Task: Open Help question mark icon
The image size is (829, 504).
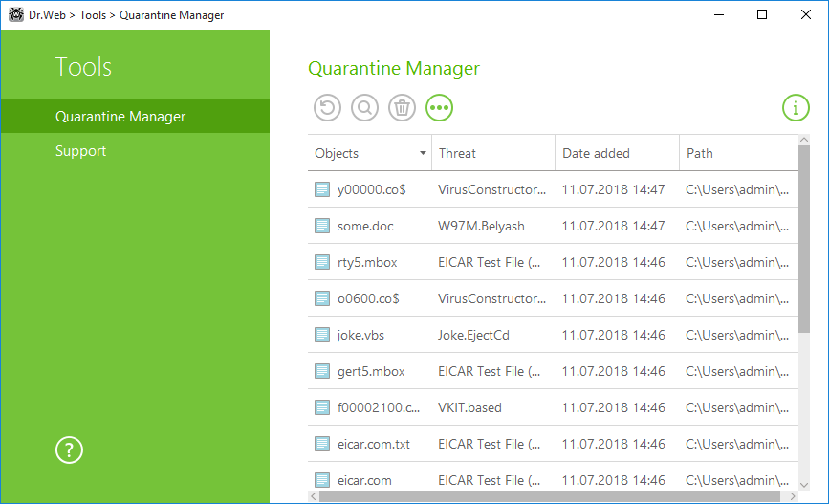Action: pos(69,450)
